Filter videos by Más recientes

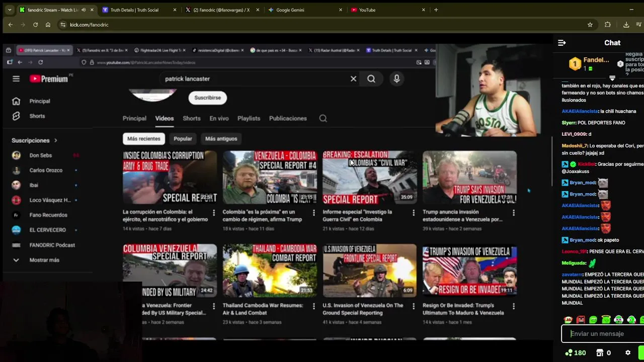pyautogui.click(x=144, y=139)
